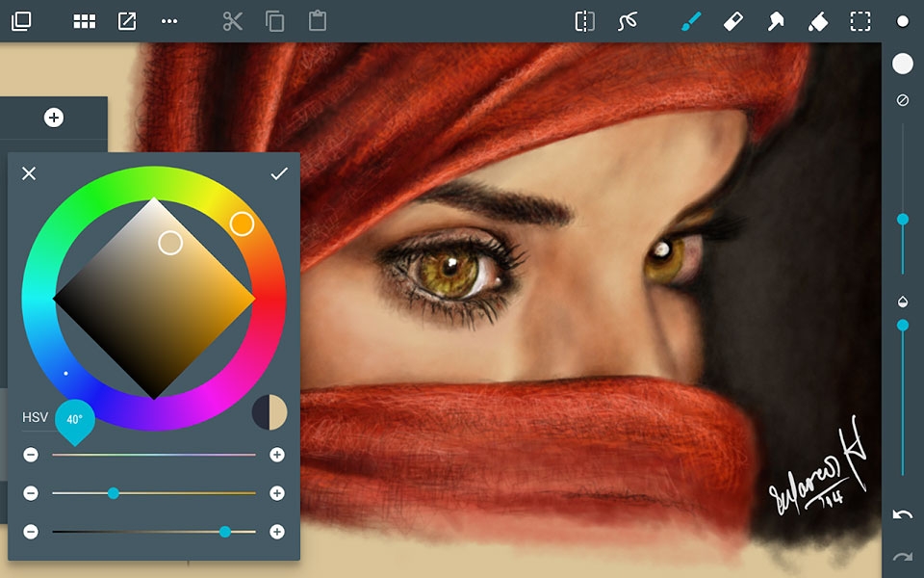Paste from the clipboard
Viewport: 924px width, 578px height.
coord(318,21)
